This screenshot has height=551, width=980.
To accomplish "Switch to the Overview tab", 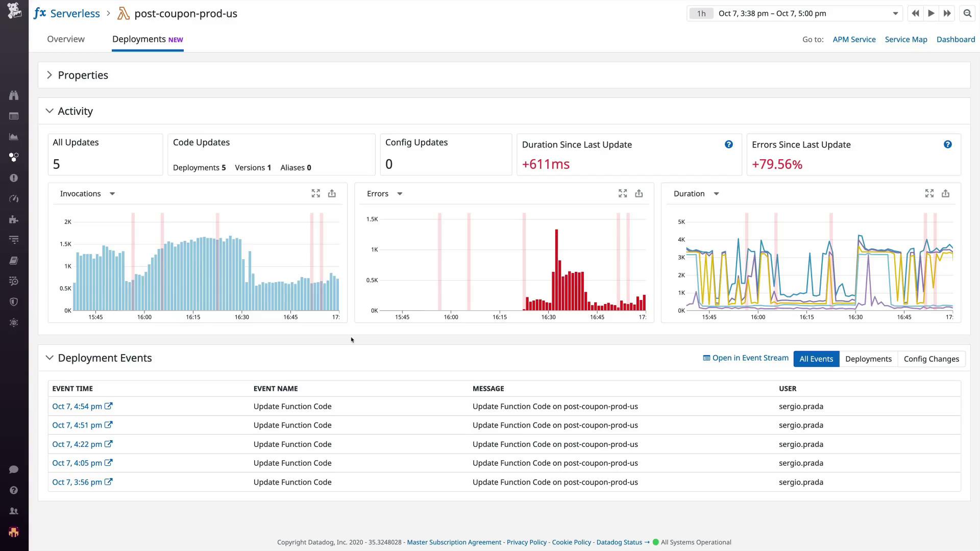I will point(66,39).
